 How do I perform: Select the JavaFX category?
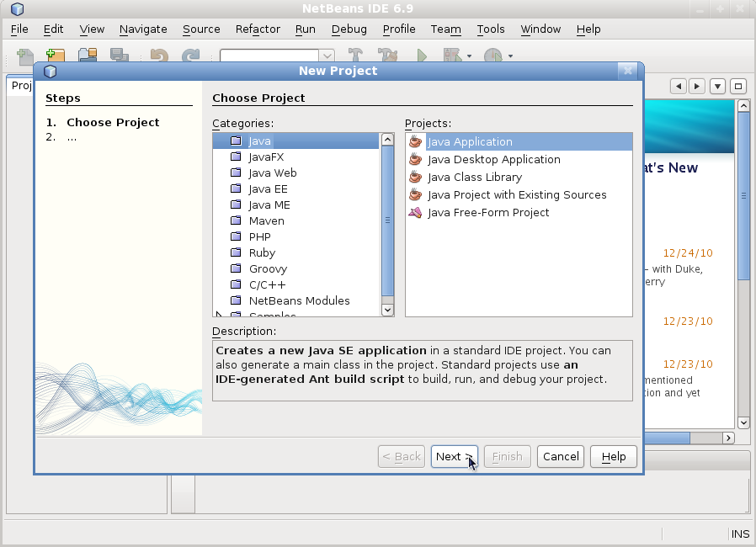click(296, 157)
